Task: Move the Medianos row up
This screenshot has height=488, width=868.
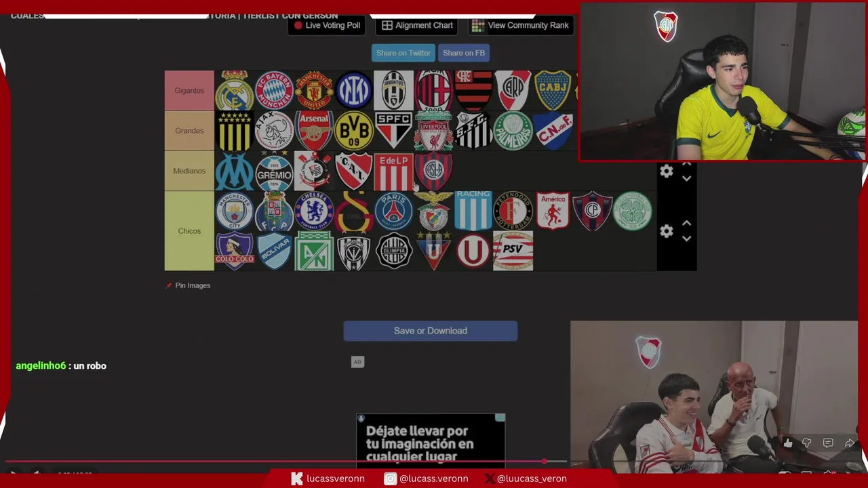Action: tap(686, 164)
